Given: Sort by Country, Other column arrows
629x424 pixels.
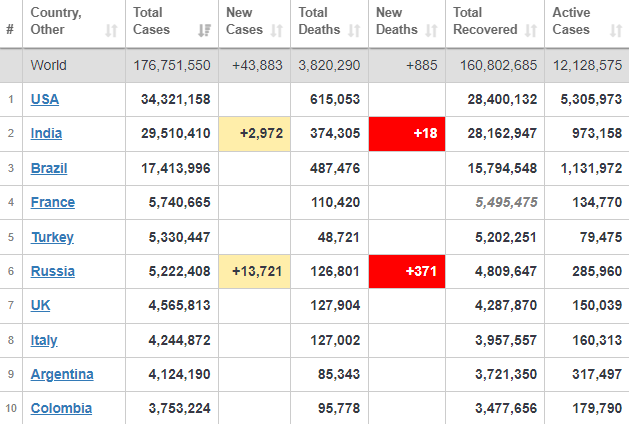Looking at the screenshot, I should [111, 30].
